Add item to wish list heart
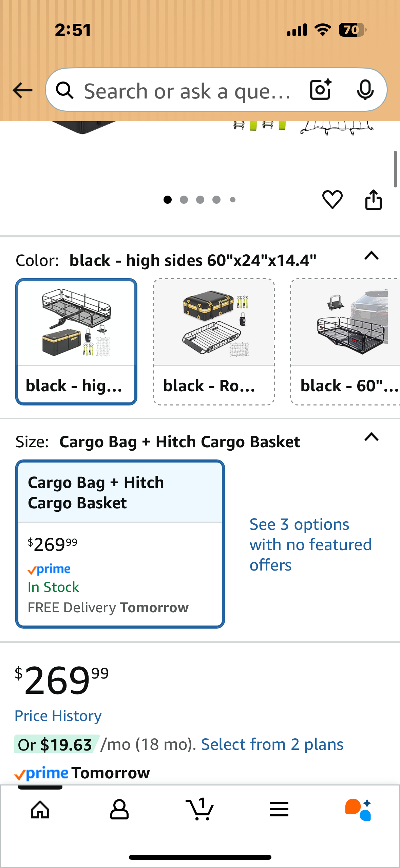400x868 pixels. point(332,199)
